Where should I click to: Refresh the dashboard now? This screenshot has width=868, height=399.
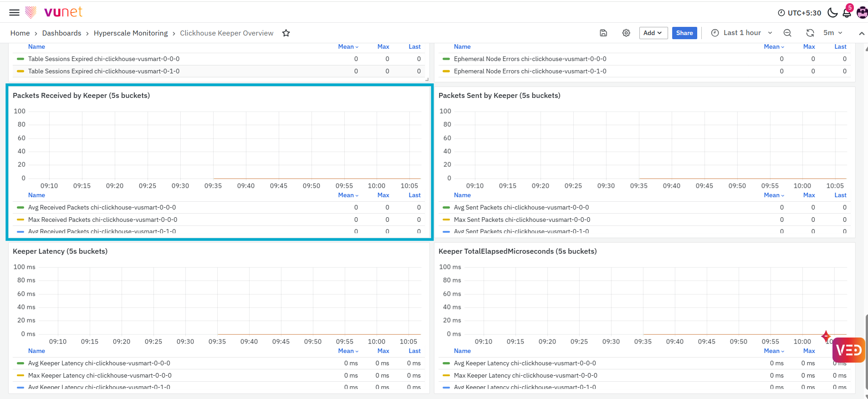coord(810,33)
